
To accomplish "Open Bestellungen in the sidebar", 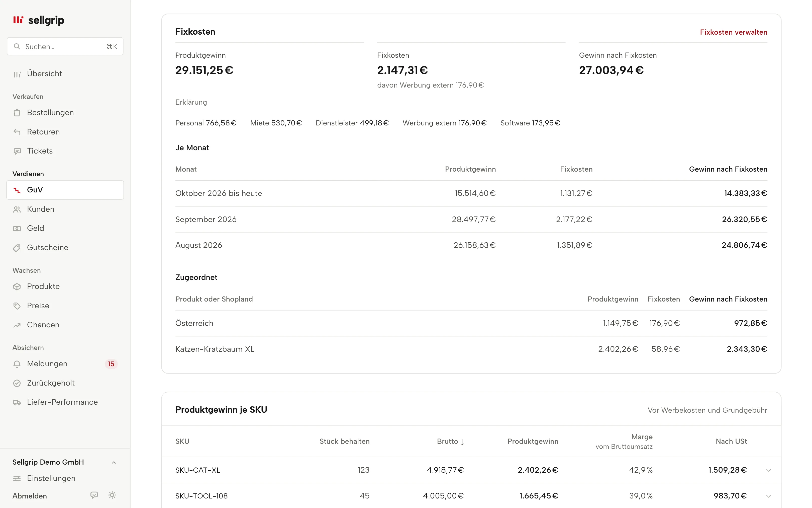I will point(65,113).
